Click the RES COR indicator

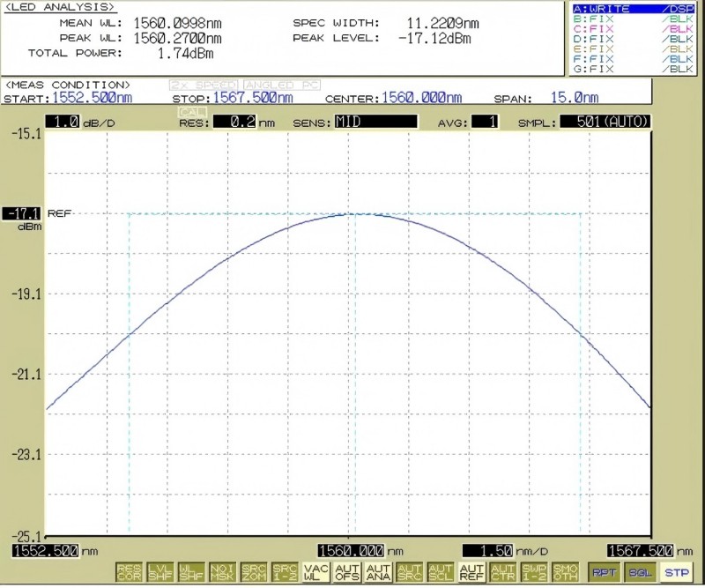(129, 572)
